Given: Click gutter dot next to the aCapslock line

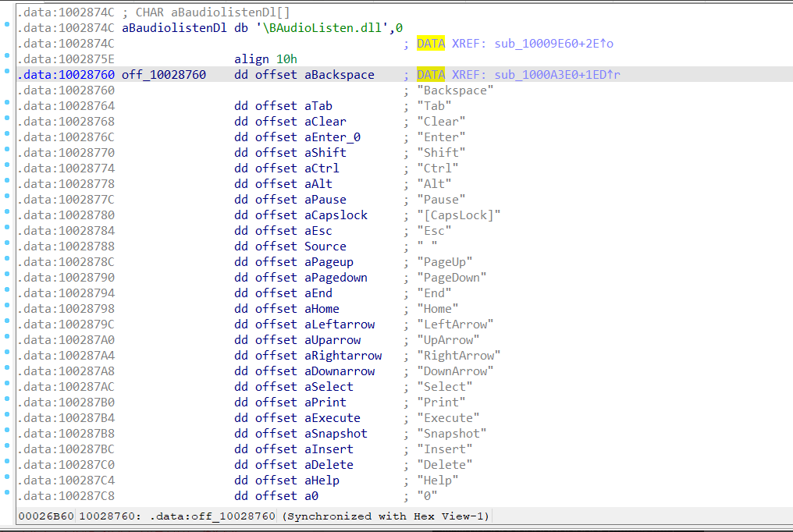Looking at the screenshot, I should [7, 213].
